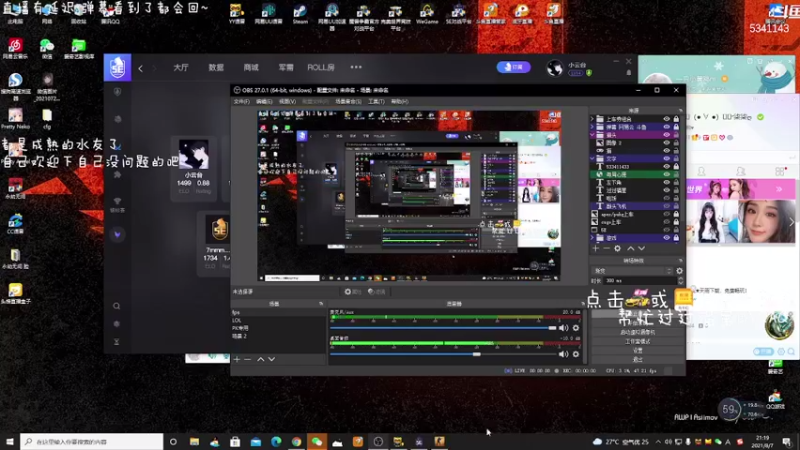Viewport: 800px width, 450px height.
Task: Mute the microphone audio channel
Action: [x=563, y=328]
